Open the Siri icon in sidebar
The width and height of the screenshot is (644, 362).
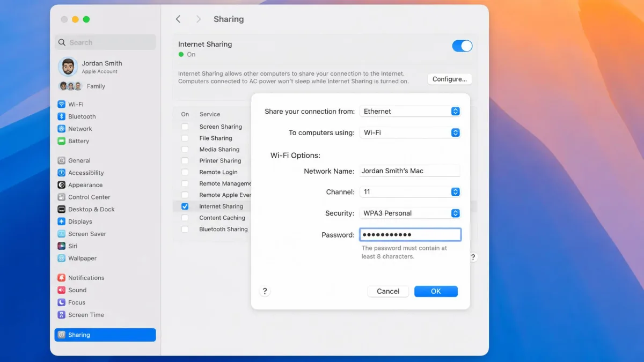62,246
